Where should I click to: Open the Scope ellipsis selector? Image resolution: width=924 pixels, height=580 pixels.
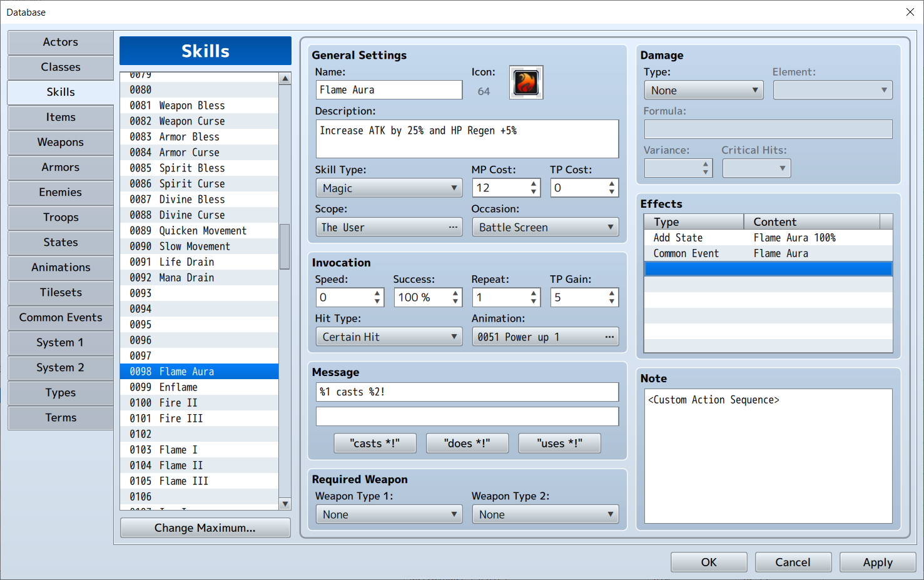[x=452, y=227]
